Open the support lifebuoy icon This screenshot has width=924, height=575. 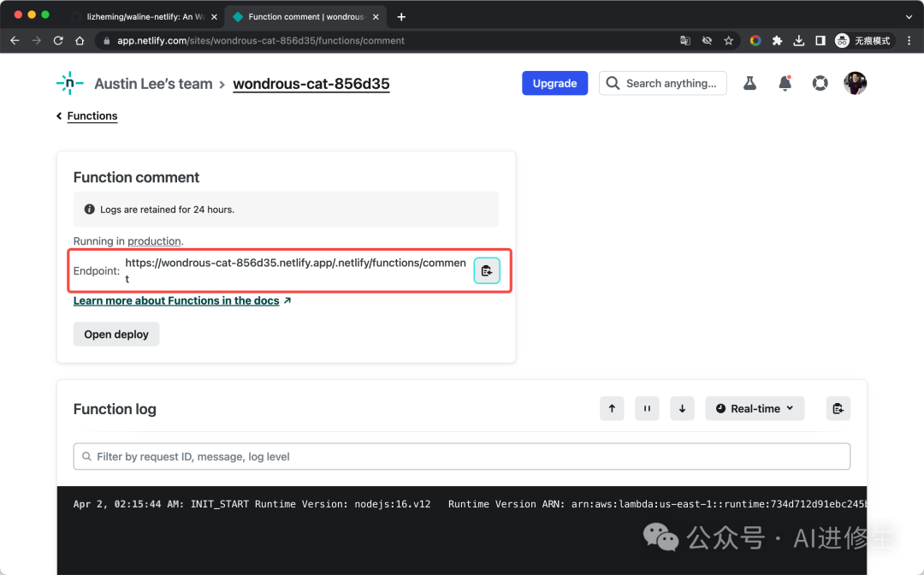coord(820,83)
